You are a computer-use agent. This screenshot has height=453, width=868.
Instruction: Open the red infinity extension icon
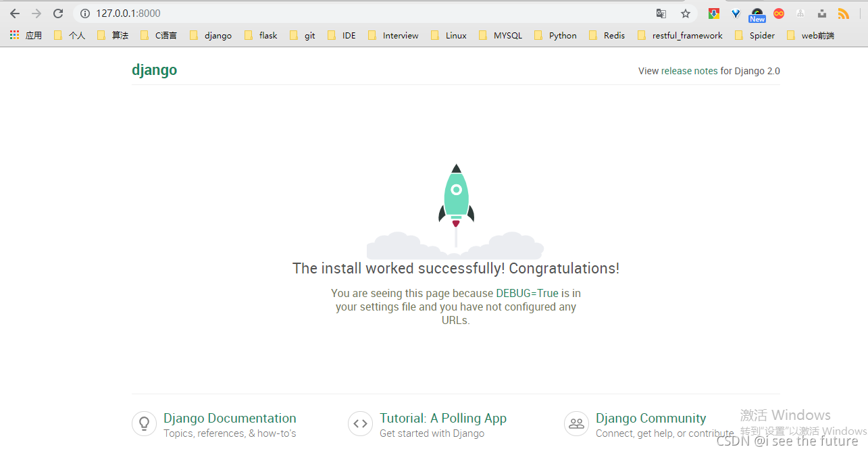coord(779,14)
